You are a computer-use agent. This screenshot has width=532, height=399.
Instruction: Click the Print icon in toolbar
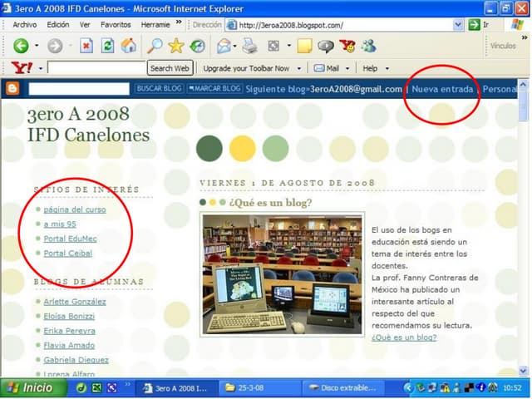point(249,47)
